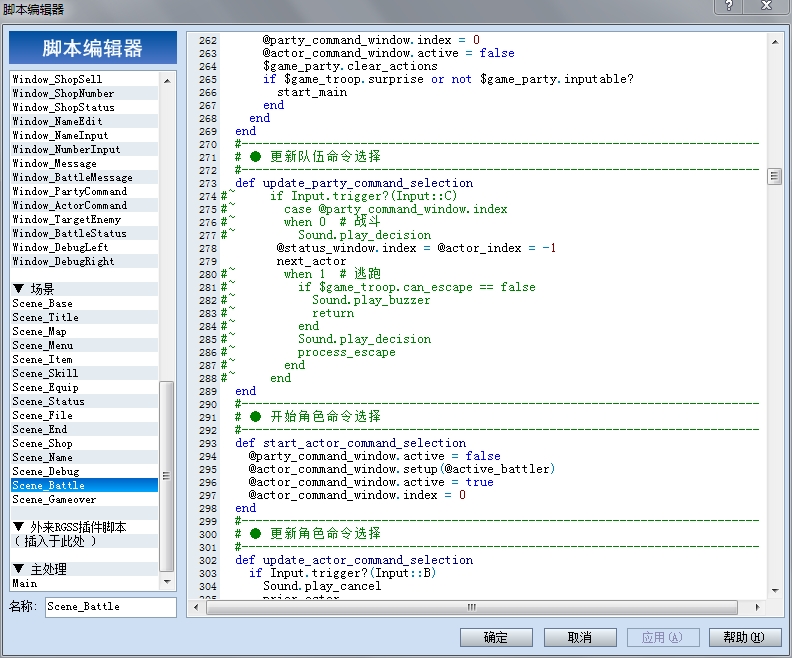Click code editor scroll up arrow

pos(775,42)
